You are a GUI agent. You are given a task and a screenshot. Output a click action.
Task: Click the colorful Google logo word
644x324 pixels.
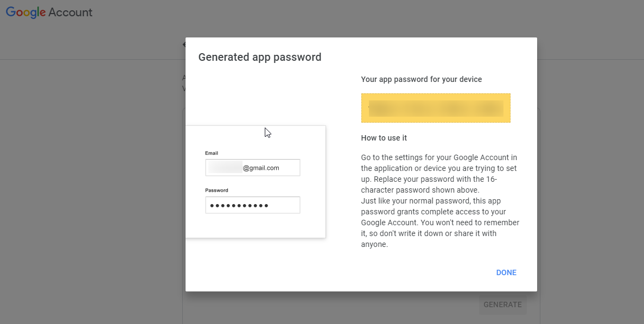tap(25, 12)
